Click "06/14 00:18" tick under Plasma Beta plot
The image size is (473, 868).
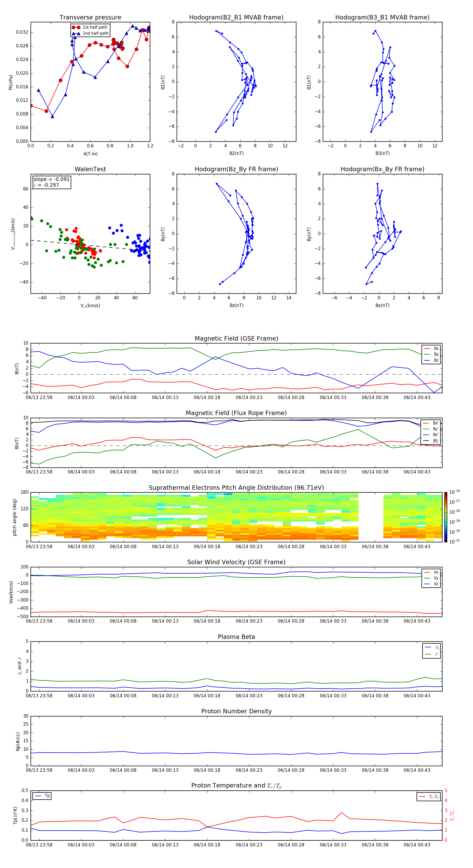coord(207,696)
